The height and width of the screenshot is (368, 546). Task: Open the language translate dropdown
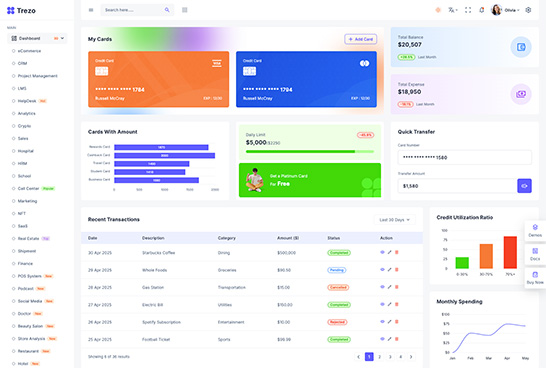tap(453, 10)
